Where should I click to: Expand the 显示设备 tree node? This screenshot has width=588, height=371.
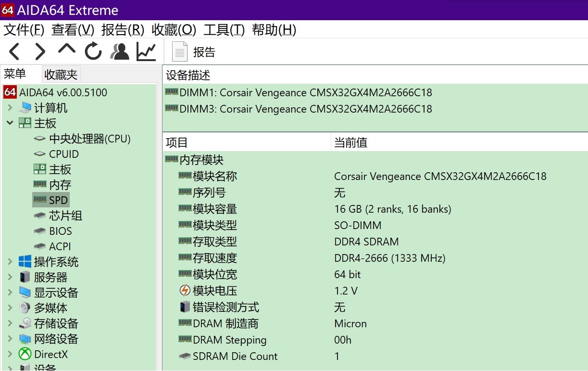coord(10,293)
